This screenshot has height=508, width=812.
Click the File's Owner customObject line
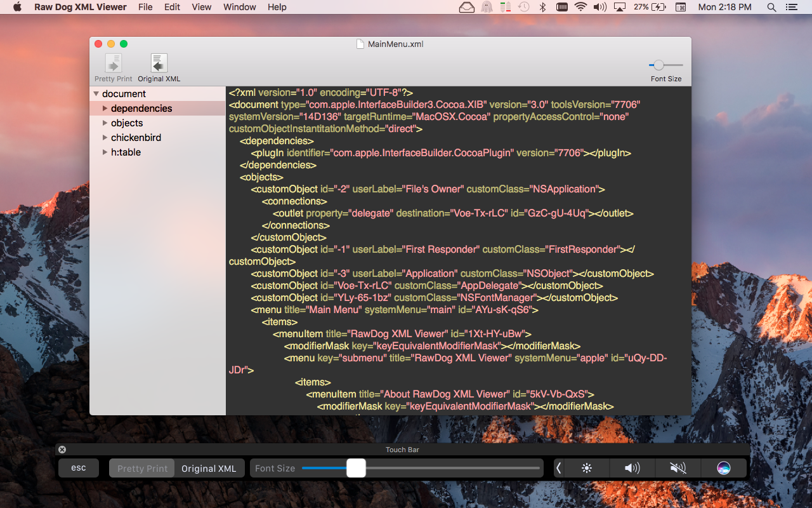[428, 189]
